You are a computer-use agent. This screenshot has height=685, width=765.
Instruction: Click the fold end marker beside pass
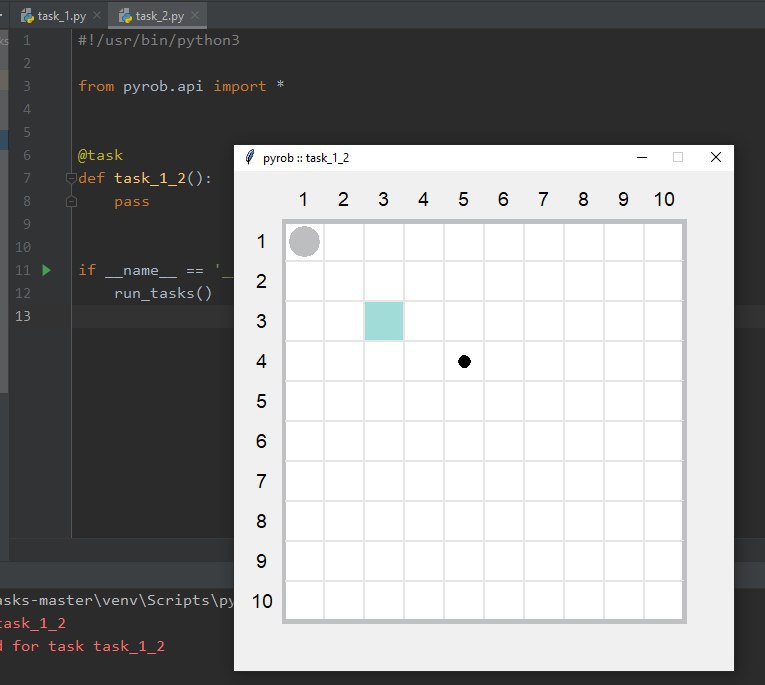(71, 201)
